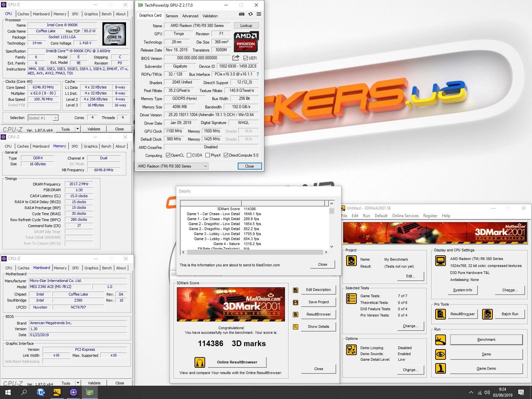Viewport: 532px width, 399px height.
Task: Toggle the DirectCompute 5.0 checkbox
Action: click(x=226, y=155)
